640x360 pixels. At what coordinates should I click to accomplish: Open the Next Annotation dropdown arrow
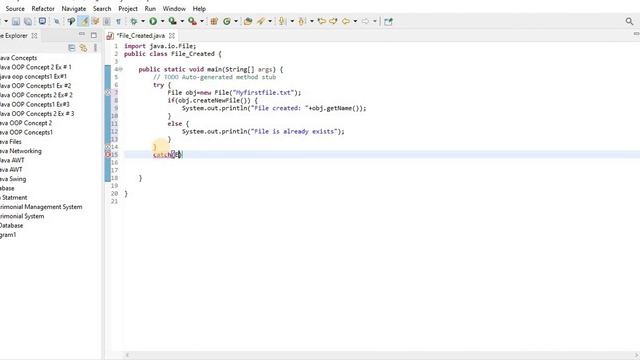pos(292,21)
